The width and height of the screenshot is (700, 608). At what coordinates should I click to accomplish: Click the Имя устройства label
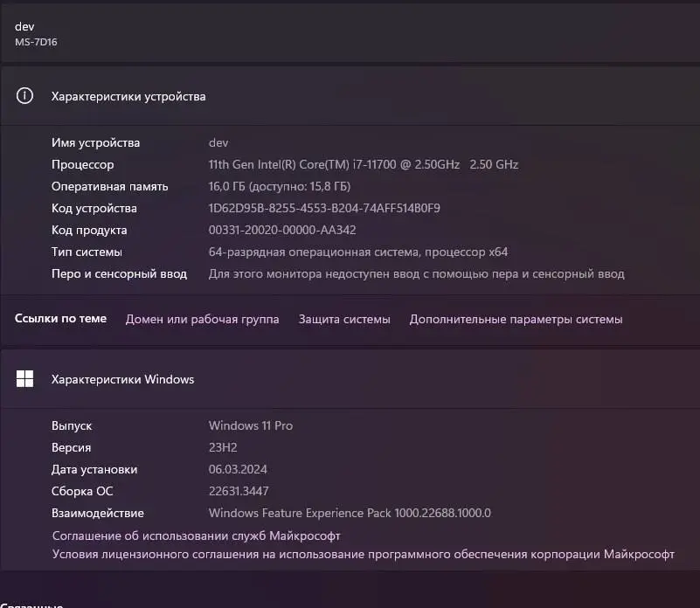pos(95,143)
